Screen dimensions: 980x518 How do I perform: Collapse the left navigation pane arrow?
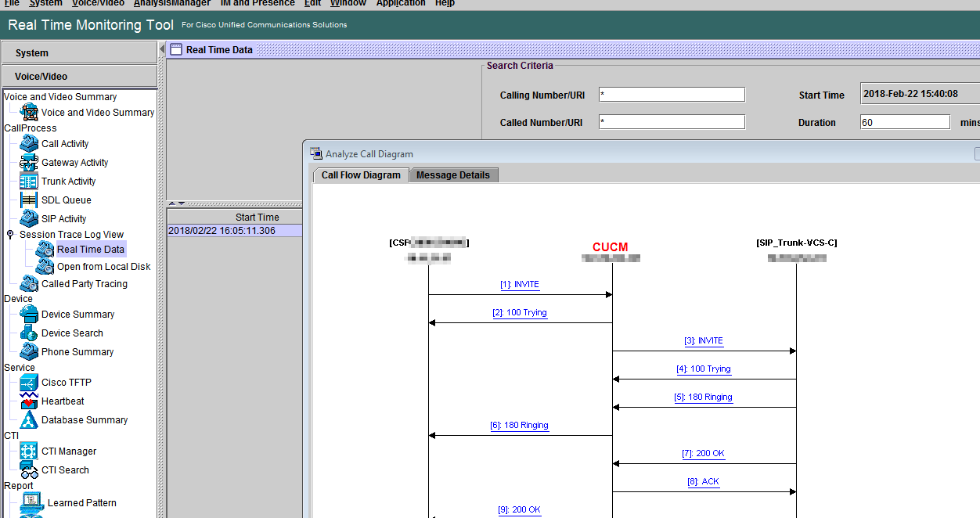162,49
